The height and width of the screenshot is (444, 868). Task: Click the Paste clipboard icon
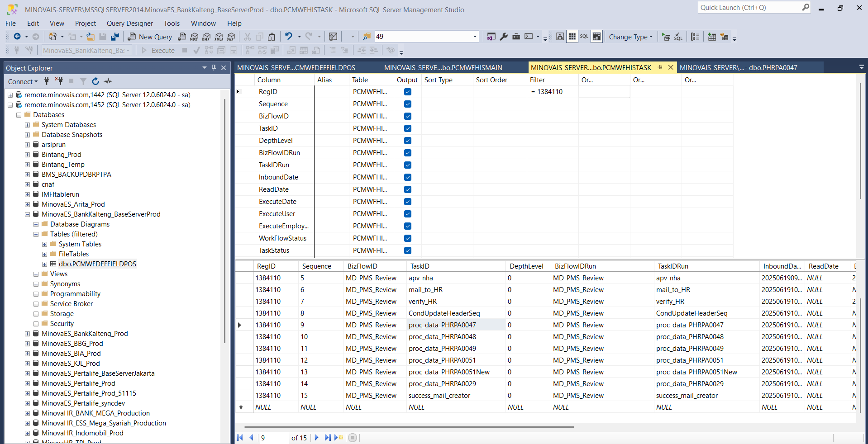coord(272,37)
